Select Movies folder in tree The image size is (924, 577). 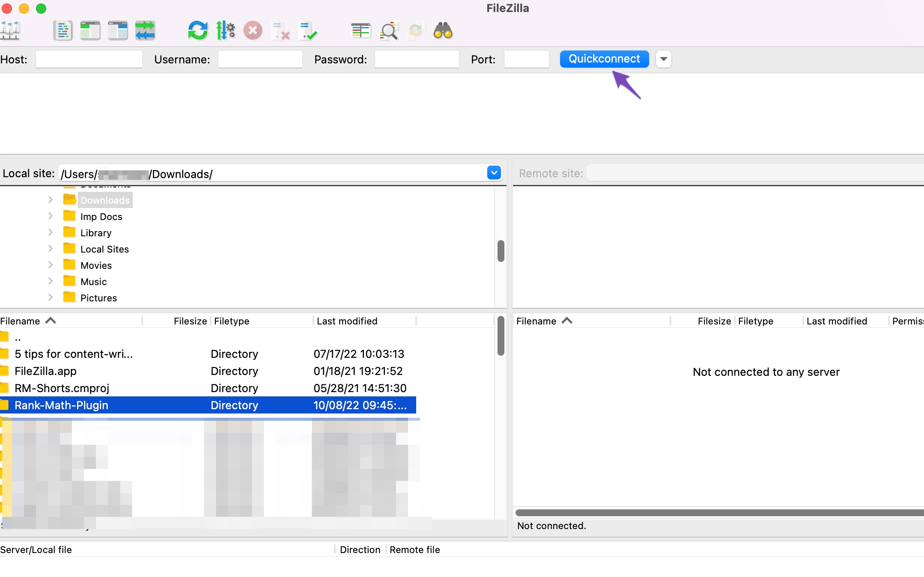pyautogui.click(x=96, y=265)
